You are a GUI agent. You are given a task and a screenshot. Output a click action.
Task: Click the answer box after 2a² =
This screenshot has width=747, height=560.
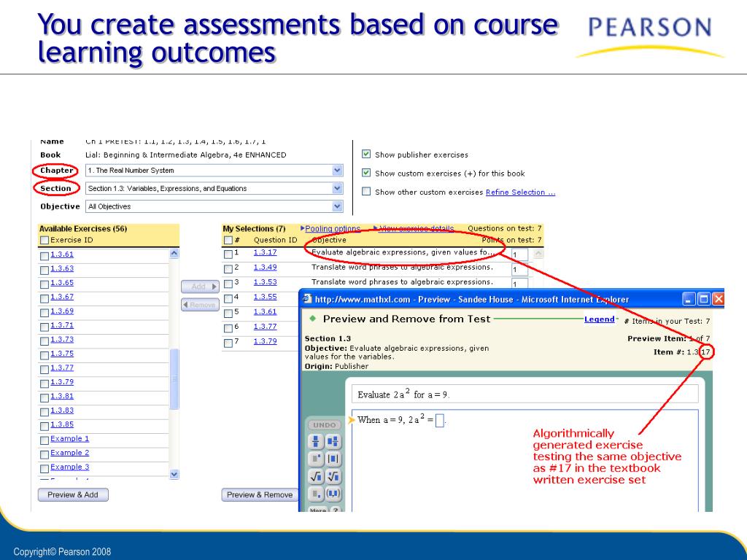440,421
